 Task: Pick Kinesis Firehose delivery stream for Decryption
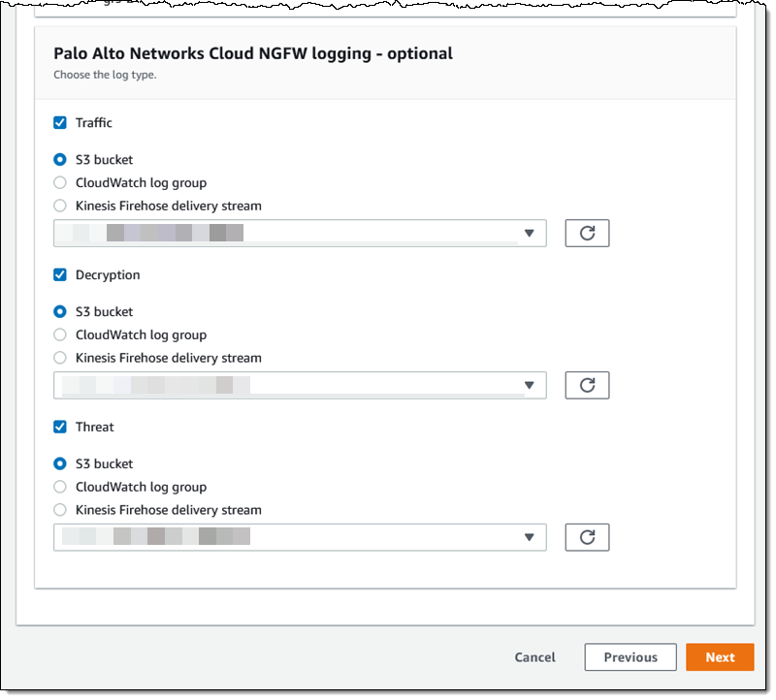tap(60, 358)
